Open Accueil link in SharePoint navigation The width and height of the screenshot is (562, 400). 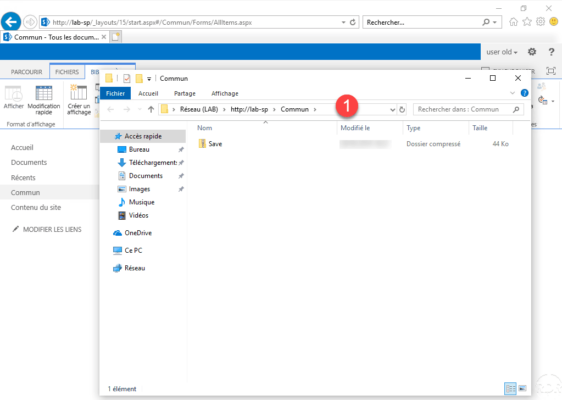coord(22,147)
